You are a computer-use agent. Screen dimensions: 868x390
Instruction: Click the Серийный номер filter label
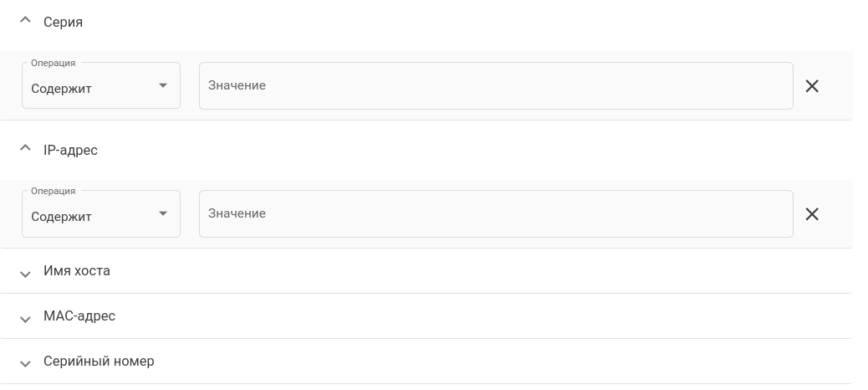pos(99,362)
